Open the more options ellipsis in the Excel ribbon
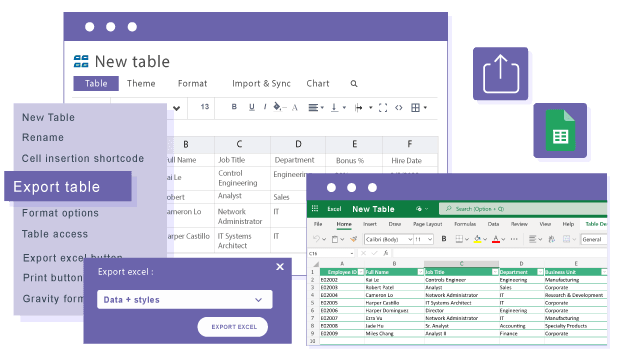This screenshot has width=630, height=361. (514, 239)
